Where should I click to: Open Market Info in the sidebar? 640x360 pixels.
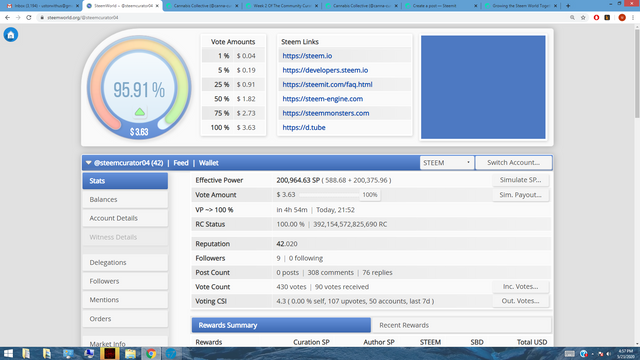[125, 342]
